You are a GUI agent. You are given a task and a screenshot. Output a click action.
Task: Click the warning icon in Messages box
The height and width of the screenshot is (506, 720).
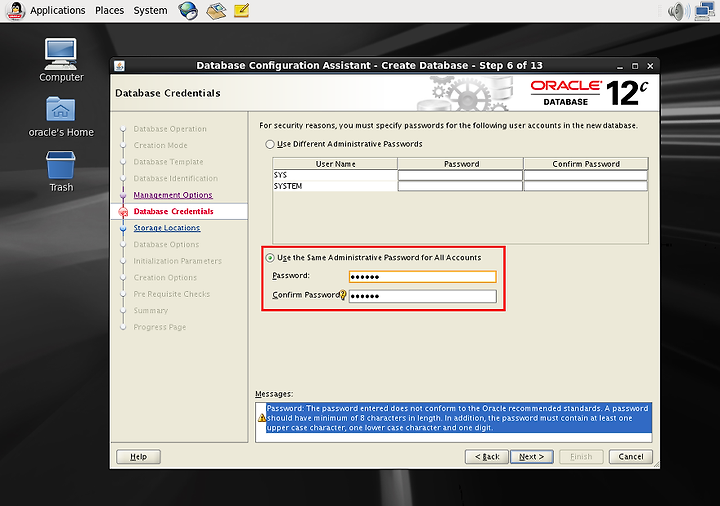tap(262, 417)
